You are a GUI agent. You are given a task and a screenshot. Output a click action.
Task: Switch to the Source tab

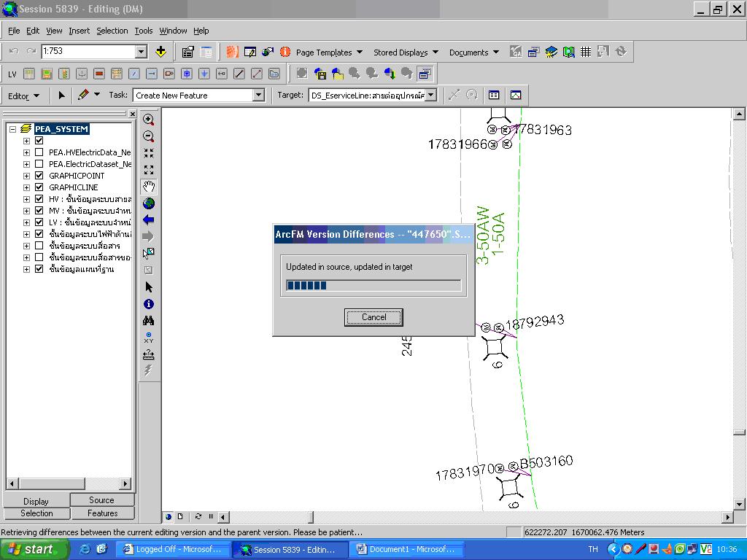point(102,499)
